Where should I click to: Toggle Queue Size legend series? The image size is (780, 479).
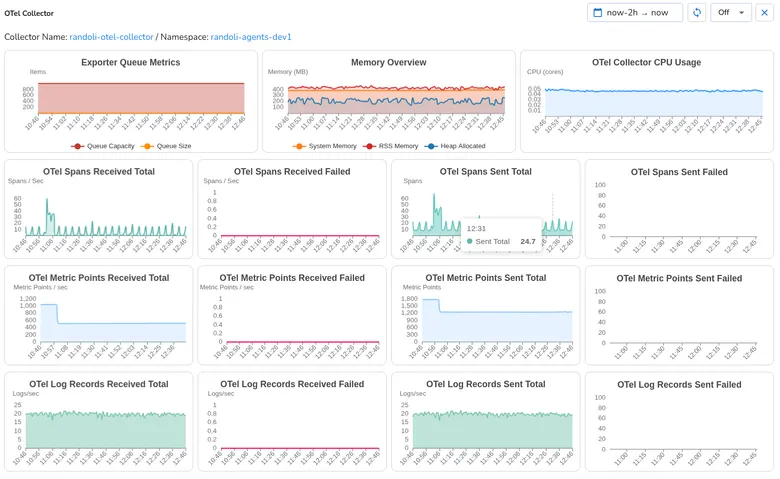[166, 146]
